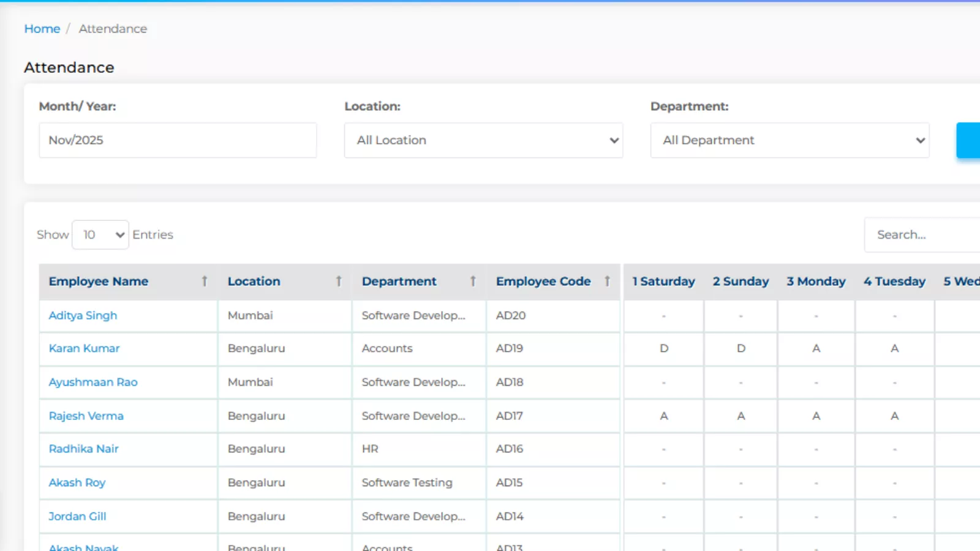Screen dimensions: 980x551
Task: Go to Home breadcrumb link
Action: point(42,29)
